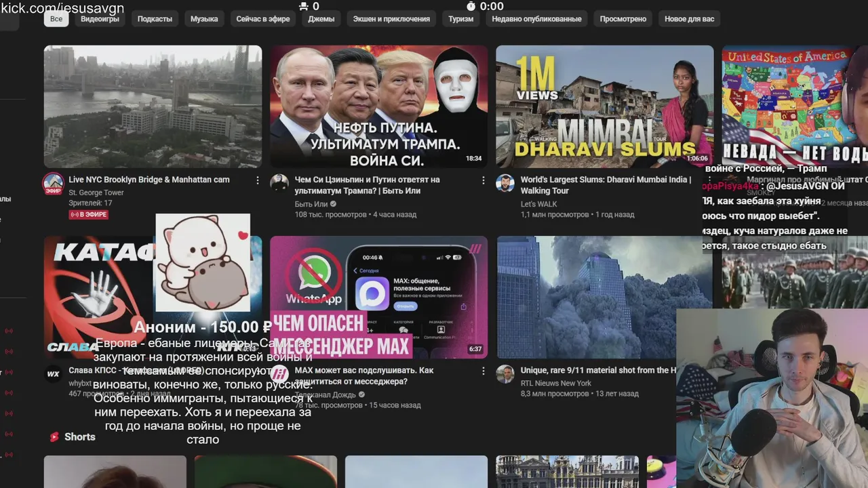Image resolution: width=868 pixels, height=488 pixels.
Task: Click the 1:06:06 duration badge
Action: coord(697,159)
